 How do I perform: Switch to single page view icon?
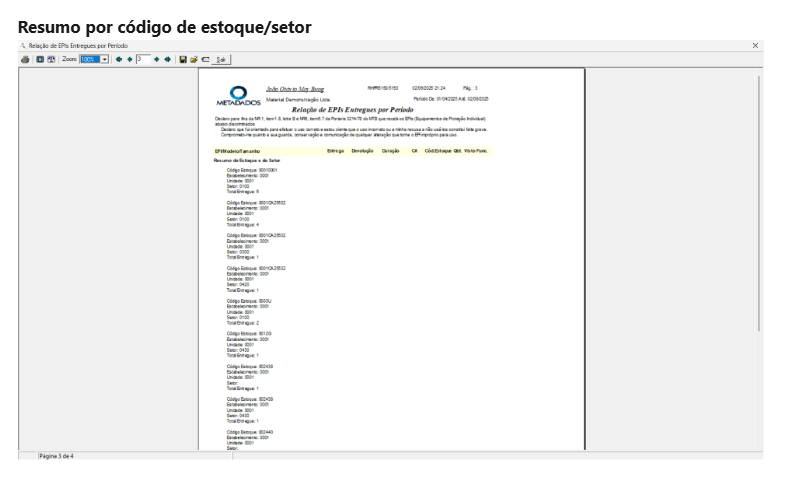point(40,60)
